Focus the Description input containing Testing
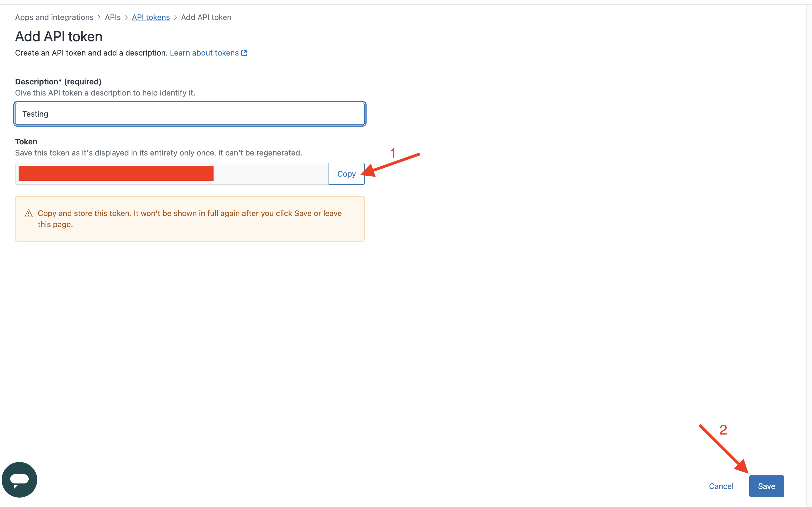 (190, 114)
